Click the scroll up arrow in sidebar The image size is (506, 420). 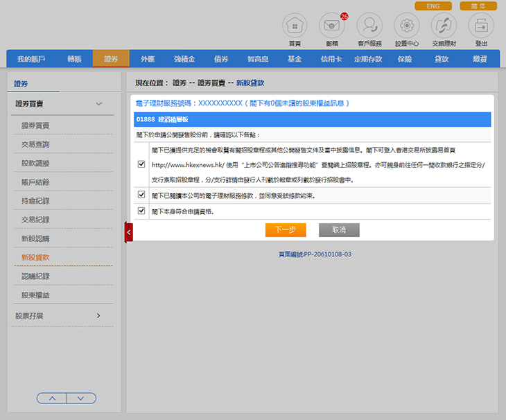[x=51, y=399]
